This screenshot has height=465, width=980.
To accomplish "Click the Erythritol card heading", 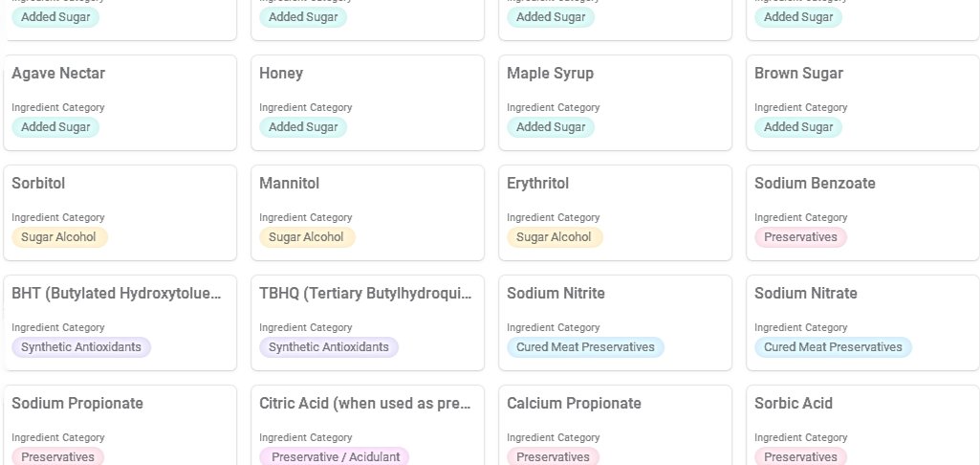I will (537, 184).
